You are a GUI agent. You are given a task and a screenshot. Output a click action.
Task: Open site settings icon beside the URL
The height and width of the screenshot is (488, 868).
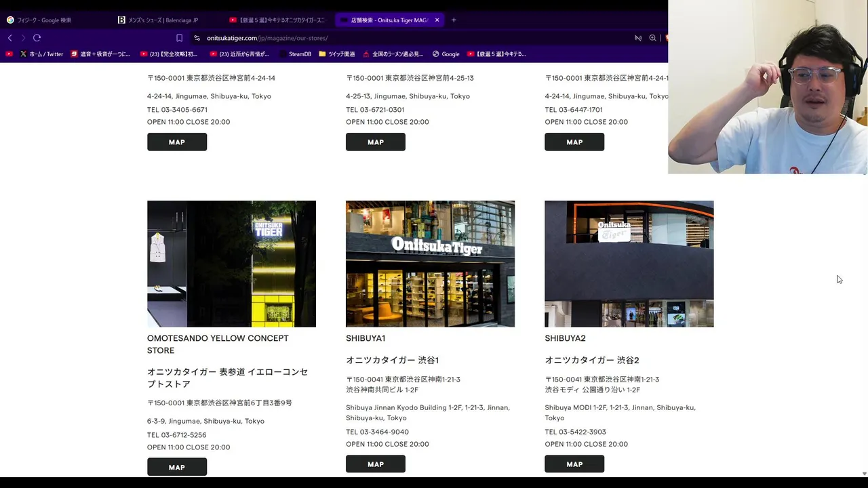(197, 38)
